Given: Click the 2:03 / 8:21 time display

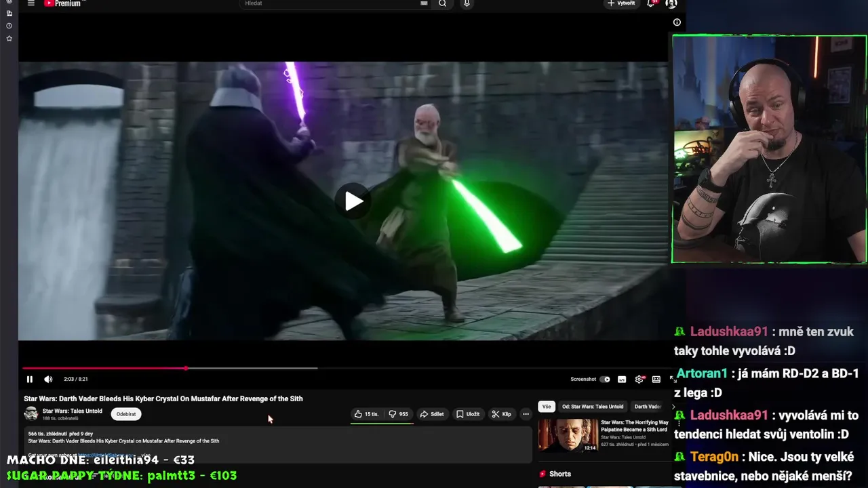Looking at the screenshot, I should [x=76, y=380].
